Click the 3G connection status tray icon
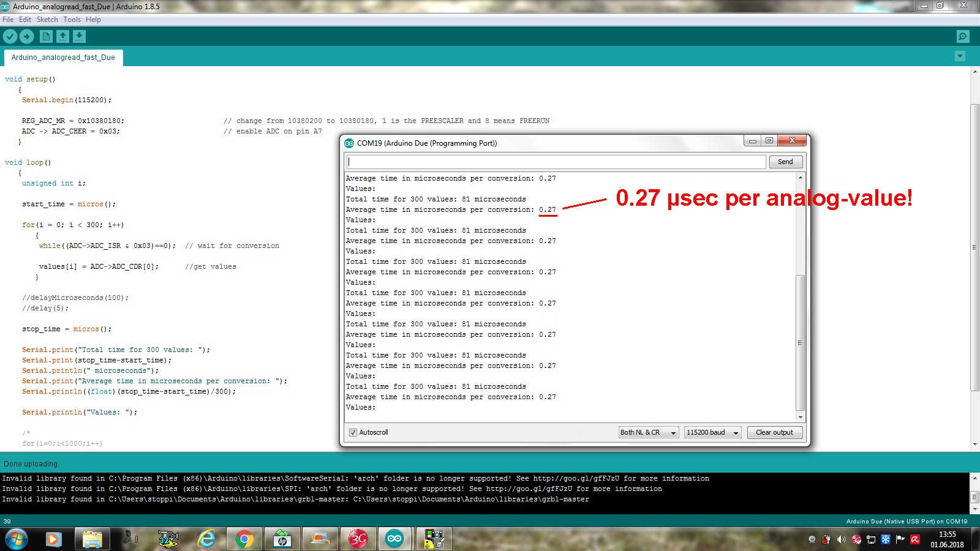 [856, 539]
